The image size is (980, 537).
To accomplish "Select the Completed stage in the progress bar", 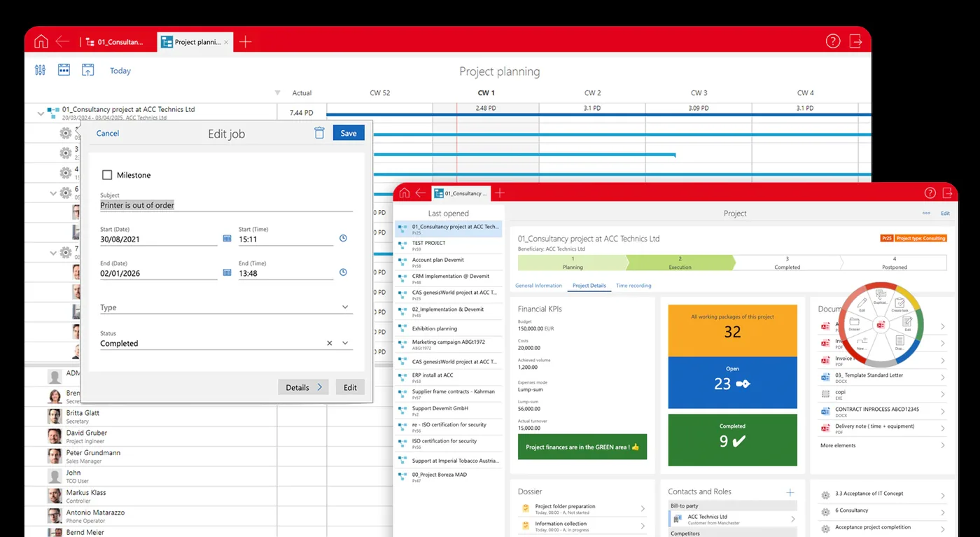I will pyautogui.click(x=787, y=263).
